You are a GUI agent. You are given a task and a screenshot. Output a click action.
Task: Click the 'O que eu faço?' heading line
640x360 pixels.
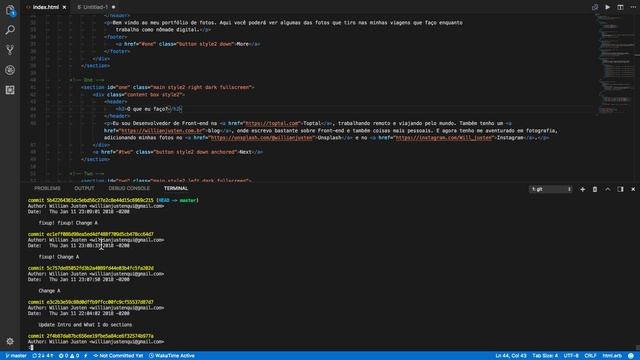pyautogui.click(x=149, y=109)
